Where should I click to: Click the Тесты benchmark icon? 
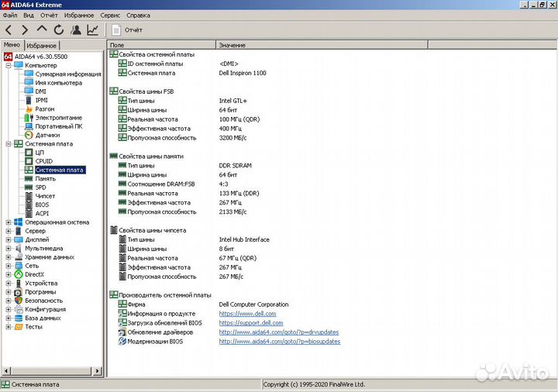[19, 327]
